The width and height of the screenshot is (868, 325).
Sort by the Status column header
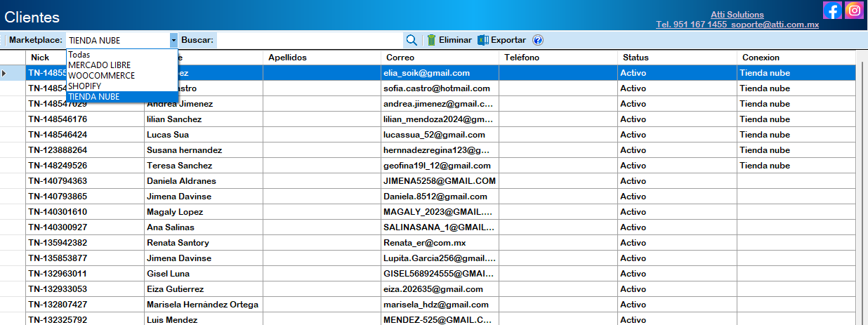coord(676,58)
